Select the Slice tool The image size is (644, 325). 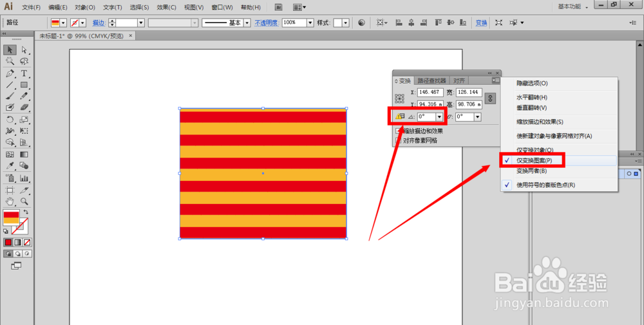pos(24,190)
